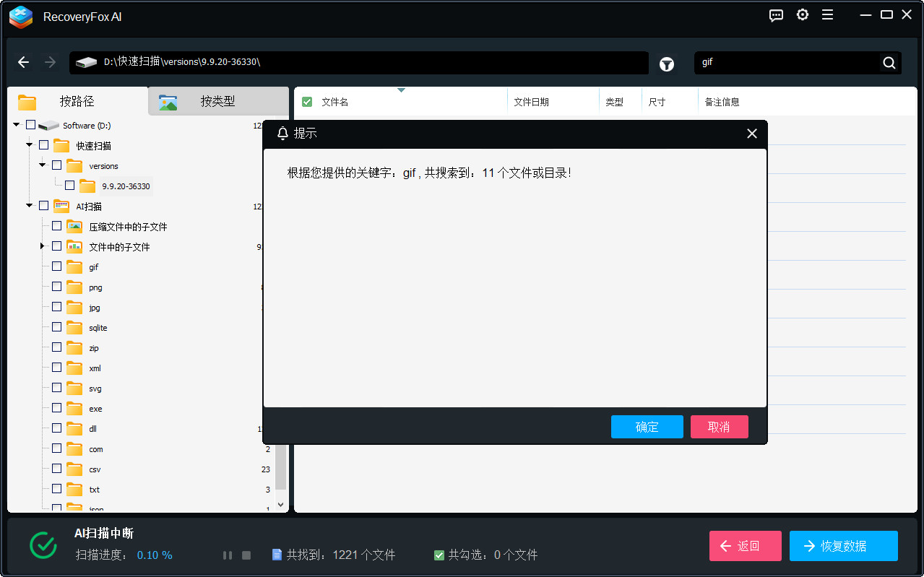Click the scroll down arrow in tree panel
Viewport: 924px width, 577px height.
pos(280,504)
